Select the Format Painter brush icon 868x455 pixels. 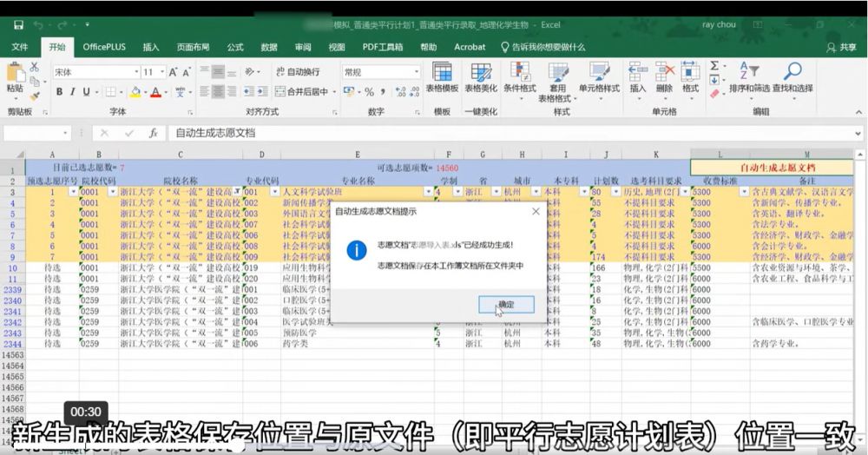35,96
